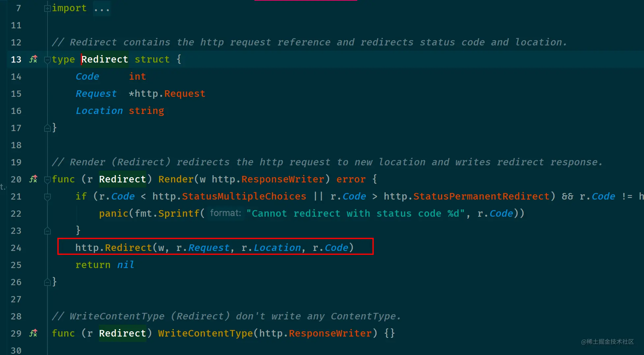This screenshot has width=644, height=355.
Task: Click line number 24 in the gutter
Action: 16,248
